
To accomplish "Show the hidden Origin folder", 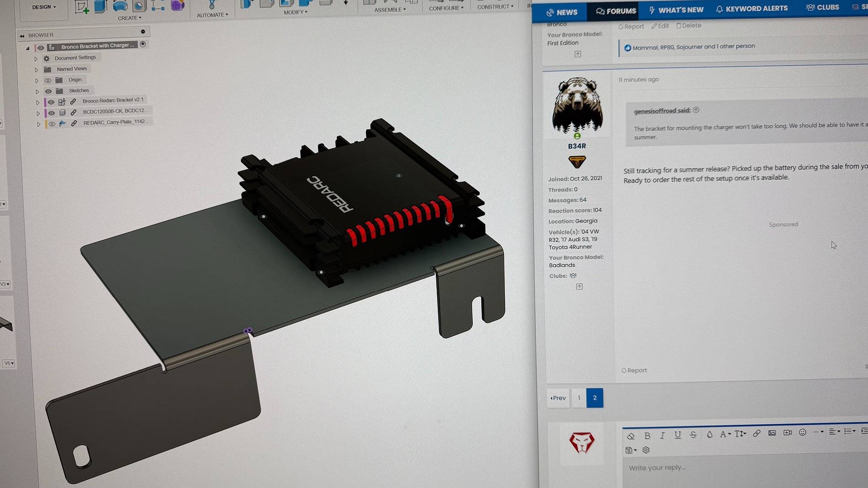I will point(48,80).
